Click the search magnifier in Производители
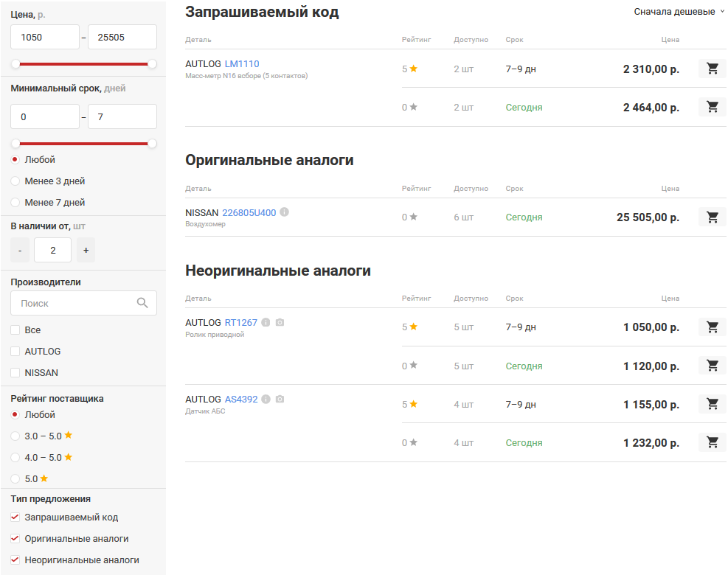 [x=142, y=303]
